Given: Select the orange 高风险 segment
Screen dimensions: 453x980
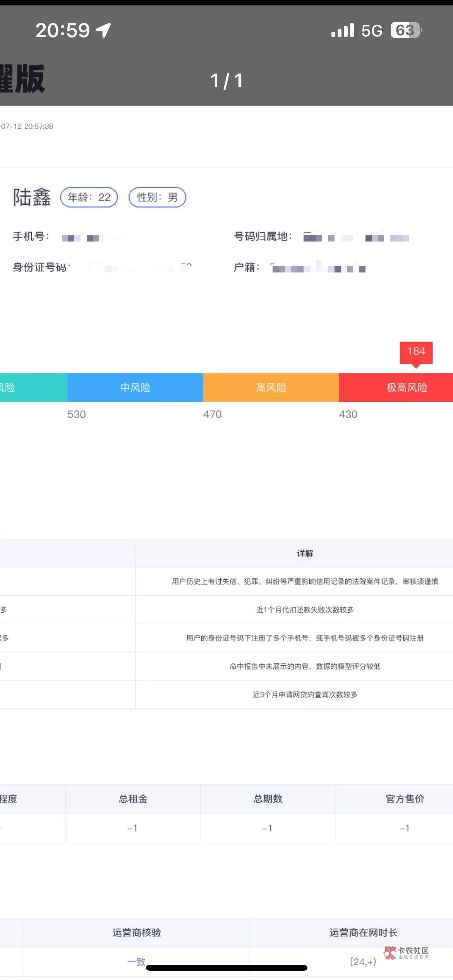Looking at the screenshot, I should [271, 387].
